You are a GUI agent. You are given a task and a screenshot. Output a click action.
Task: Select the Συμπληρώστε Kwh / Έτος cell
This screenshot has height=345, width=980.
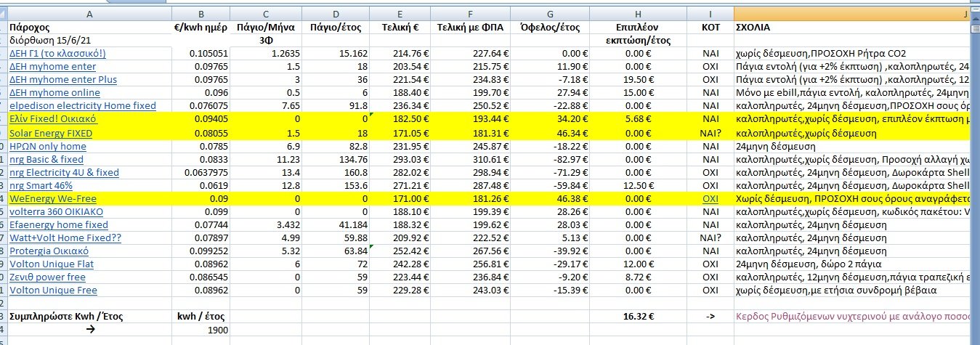pos(90,316)
